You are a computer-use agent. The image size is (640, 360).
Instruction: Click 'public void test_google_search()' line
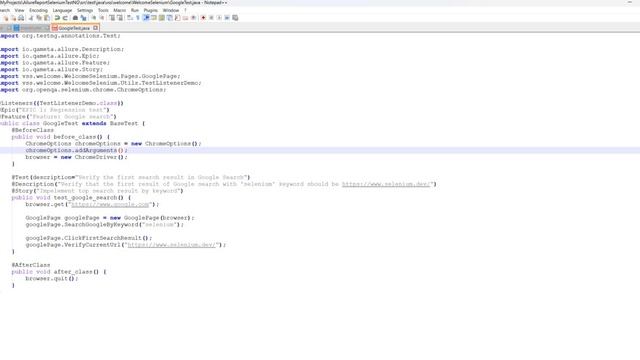point(71,198)
